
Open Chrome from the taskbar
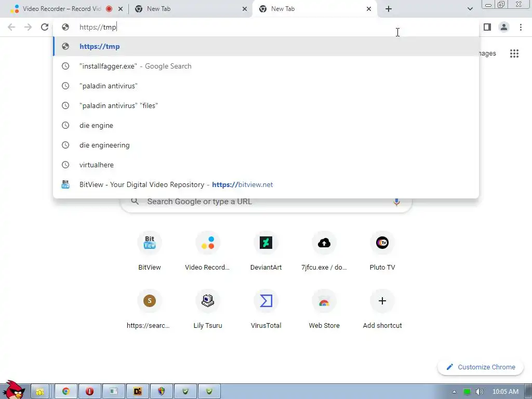click(x=66, y=392)
